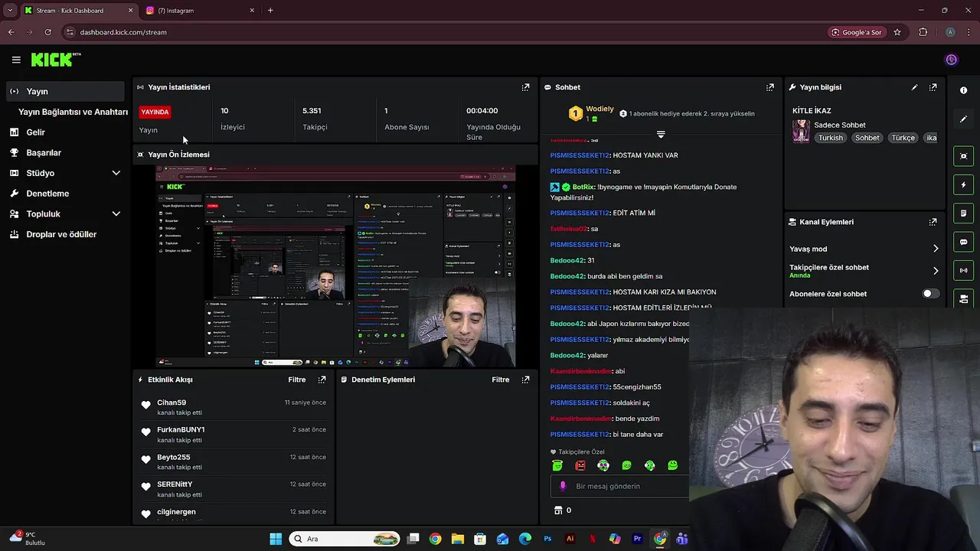The width and height of the screenshot is (980, 551).
Task: Open the hamburger menu beside the Kick logo
Action: tap(16, 60)
